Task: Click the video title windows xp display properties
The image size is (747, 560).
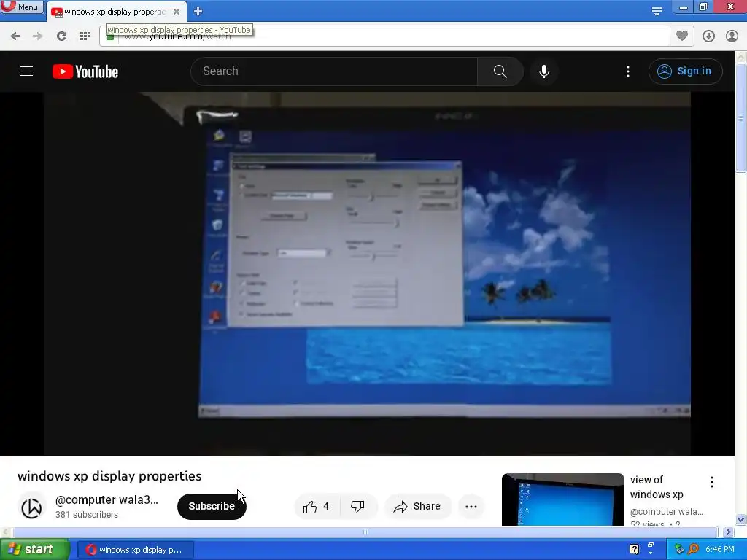Action: pos(109,476)
